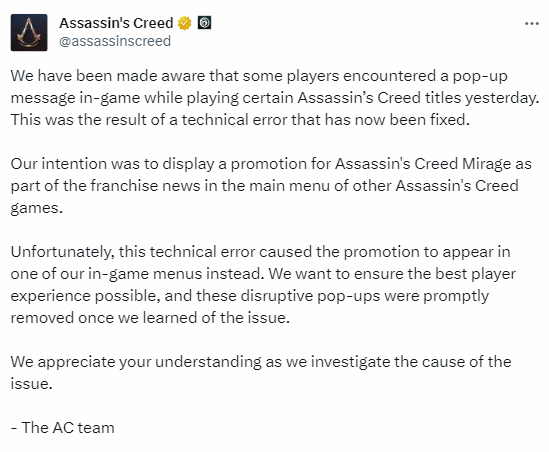Viewport: 549px width, 452px height.
Task: Click the gold verified checkmark badge
Action: [x=185, y=23]
